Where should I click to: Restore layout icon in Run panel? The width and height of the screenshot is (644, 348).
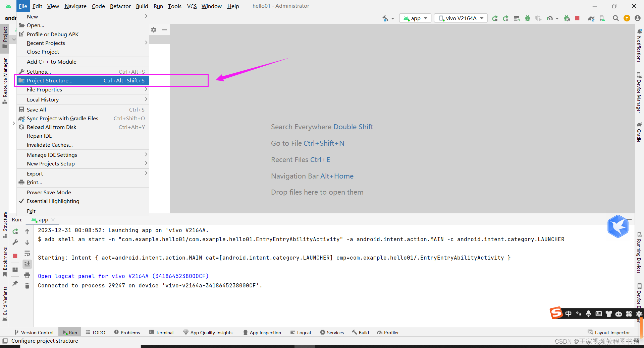click(15, 269)
